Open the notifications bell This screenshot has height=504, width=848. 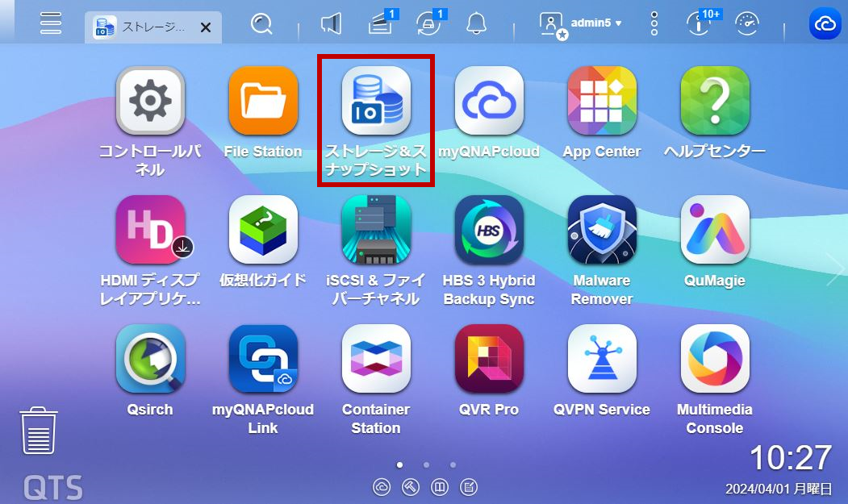(x=476, y=23)
